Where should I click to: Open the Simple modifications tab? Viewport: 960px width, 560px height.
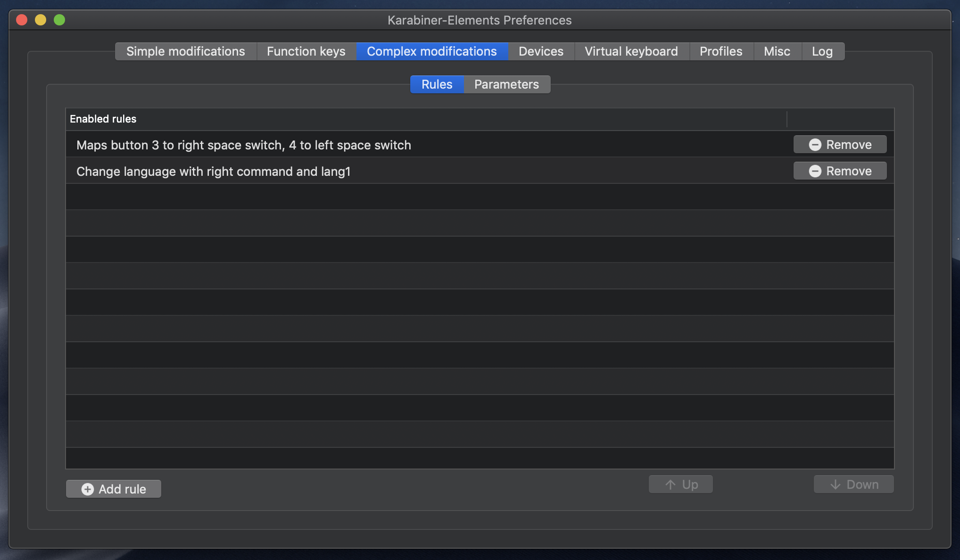tap(186, 51)
